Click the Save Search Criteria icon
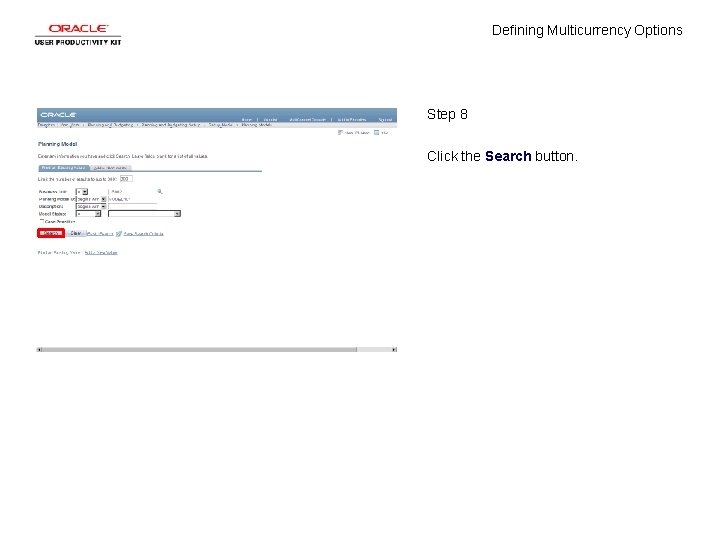The image size is (720, 540). coord(119,234)
